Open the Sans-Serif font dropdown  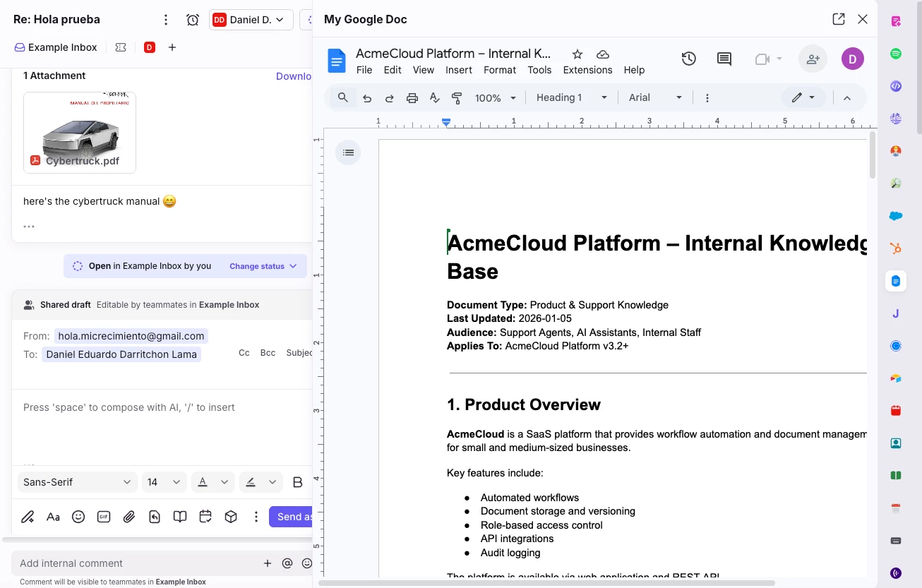pos(77,482)
